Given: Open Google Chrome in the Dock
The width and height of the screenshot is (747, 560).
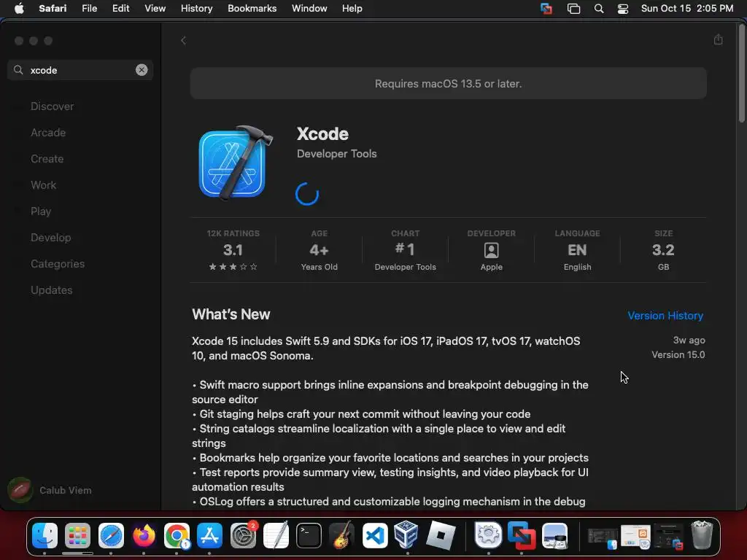Looking at the screenshot, I should coord(177,536).
